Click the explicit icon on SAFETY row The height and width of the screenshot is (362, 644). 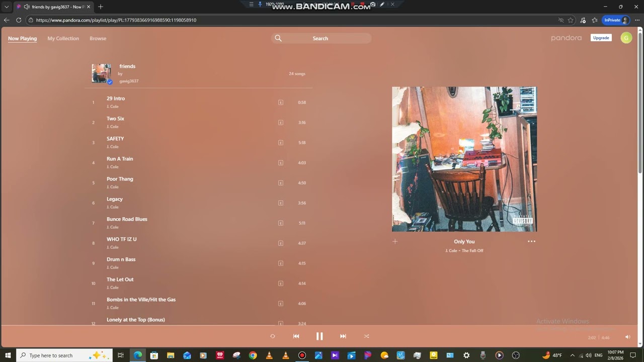point(281,143)
